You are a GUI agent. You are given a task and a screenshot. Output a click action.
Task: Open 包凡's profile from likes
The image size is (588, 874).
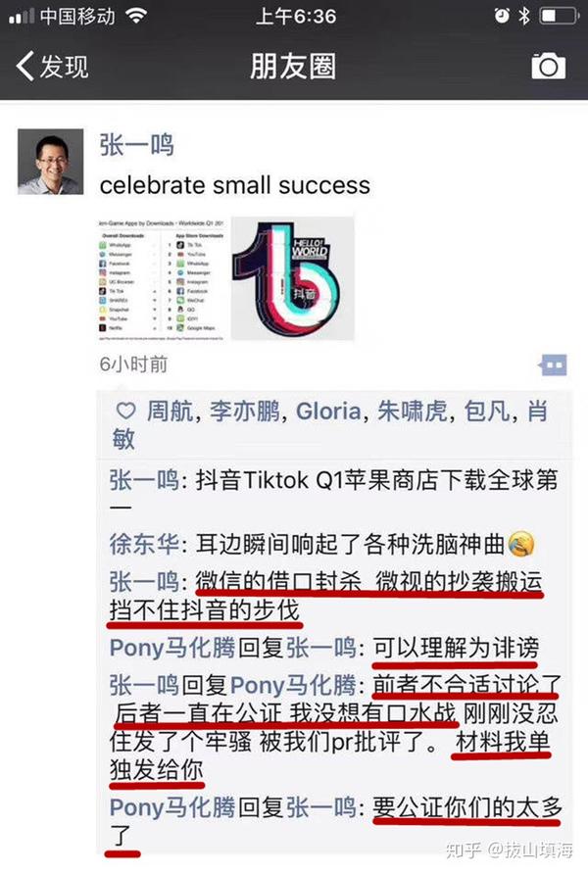(x=487, y=412)
